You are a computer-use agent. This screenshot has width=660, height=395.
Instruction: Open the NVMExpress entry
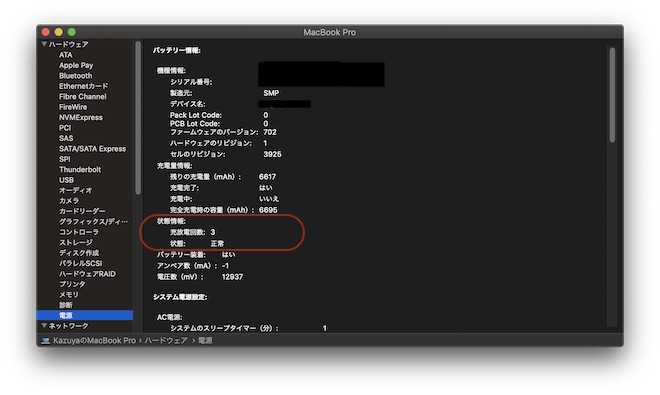80,117
